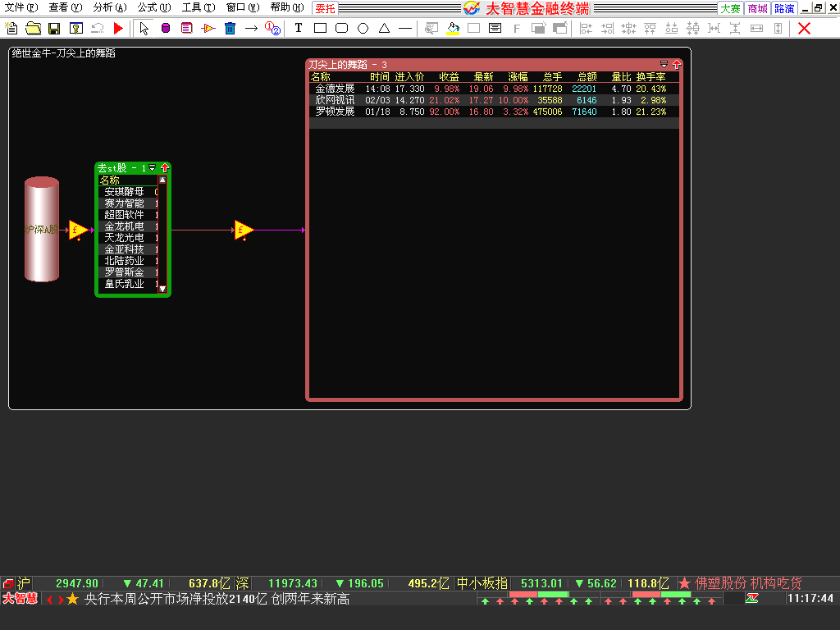
Task: Click the red X delete icon
Action: pos(804,29)
